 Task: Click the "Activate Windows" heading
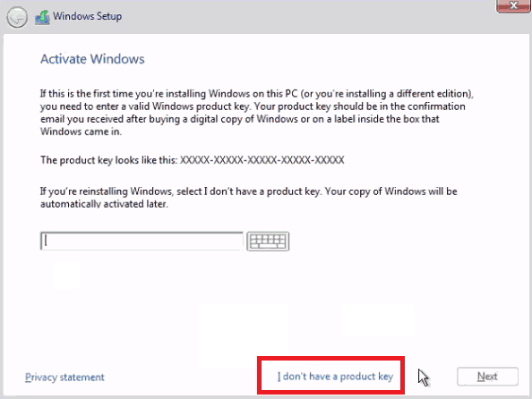point(92,59)
